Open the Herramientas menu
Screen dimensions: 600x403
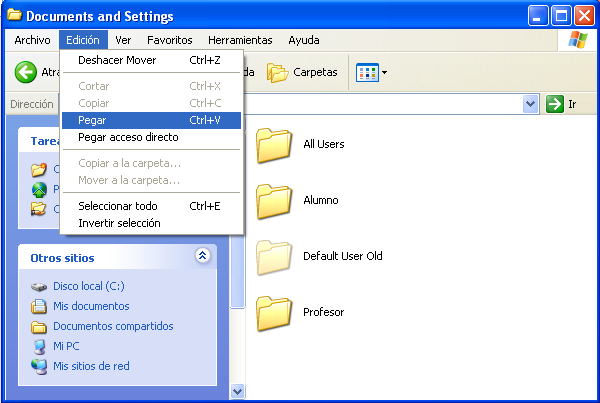pos(240,40)
